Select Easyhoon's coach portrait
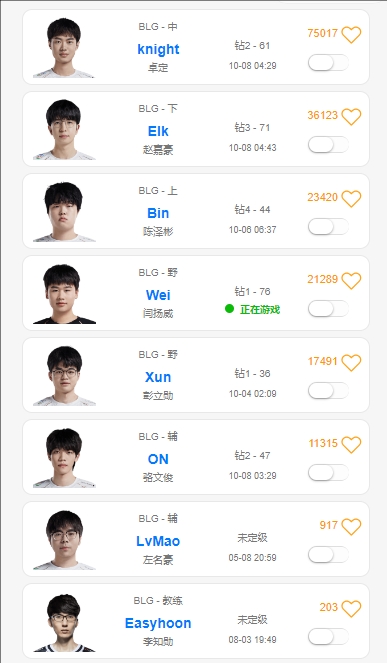Viewport: 387px width, 663px height. [x=64, y=622]
